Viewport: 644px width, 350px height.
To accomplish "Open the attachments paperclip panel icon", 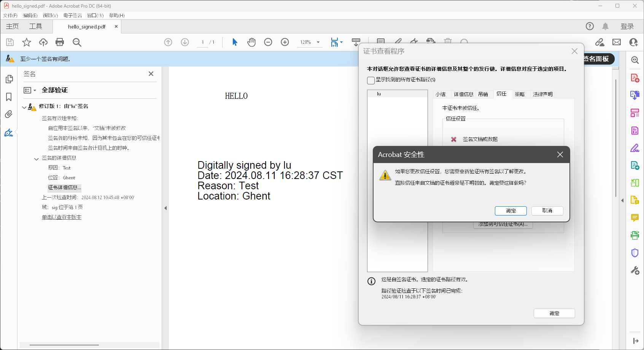I will pyautogui.click(x=9, y=114).
